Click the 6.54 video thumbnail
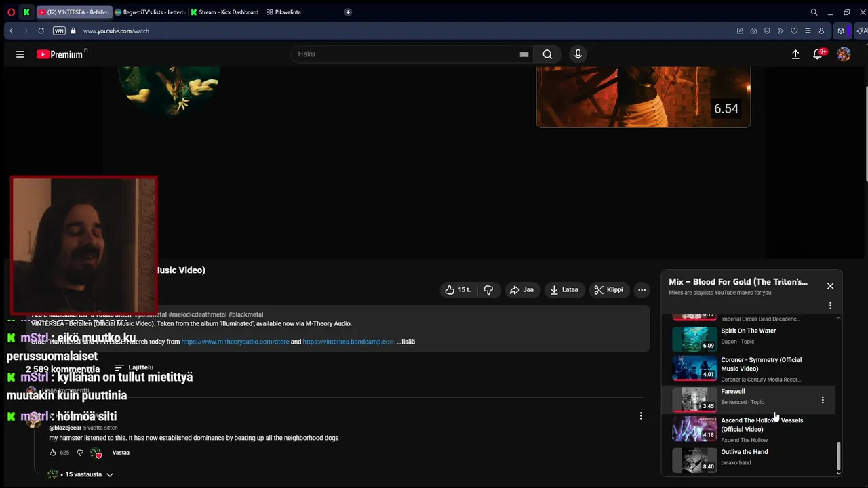The height and width of the screenshot is (488, 868). click(x=643, y=97)
